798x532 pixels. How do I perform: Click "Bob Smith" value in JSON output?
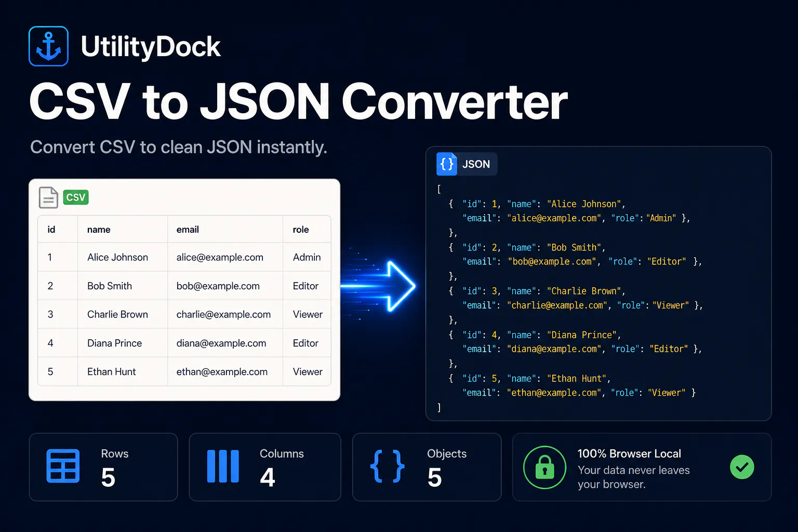574,248
